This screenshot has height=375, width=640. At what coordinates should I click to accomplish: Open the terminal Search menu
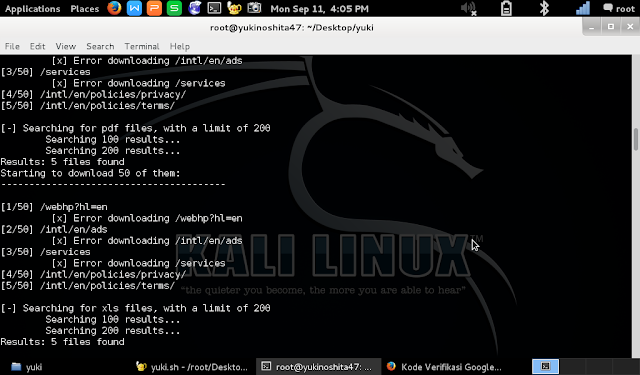pyautogui.click(x=100, y=46)
